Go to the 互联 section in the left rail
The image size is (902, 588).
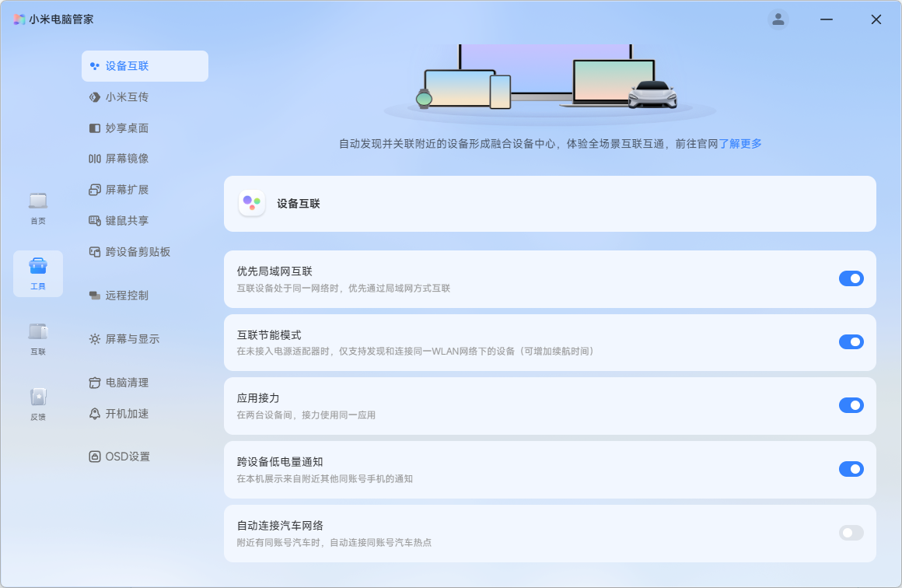(x=38, y=339)
